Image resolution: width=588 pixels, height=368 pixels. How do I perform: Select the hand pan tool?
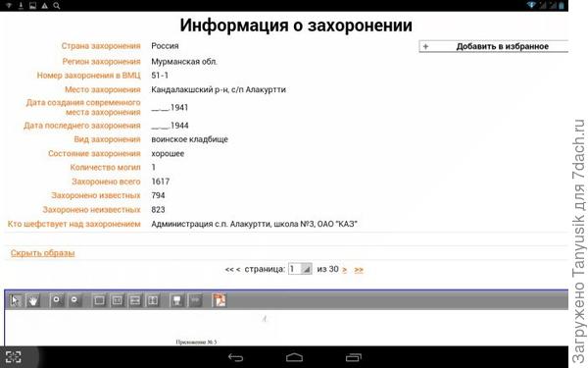33,300
